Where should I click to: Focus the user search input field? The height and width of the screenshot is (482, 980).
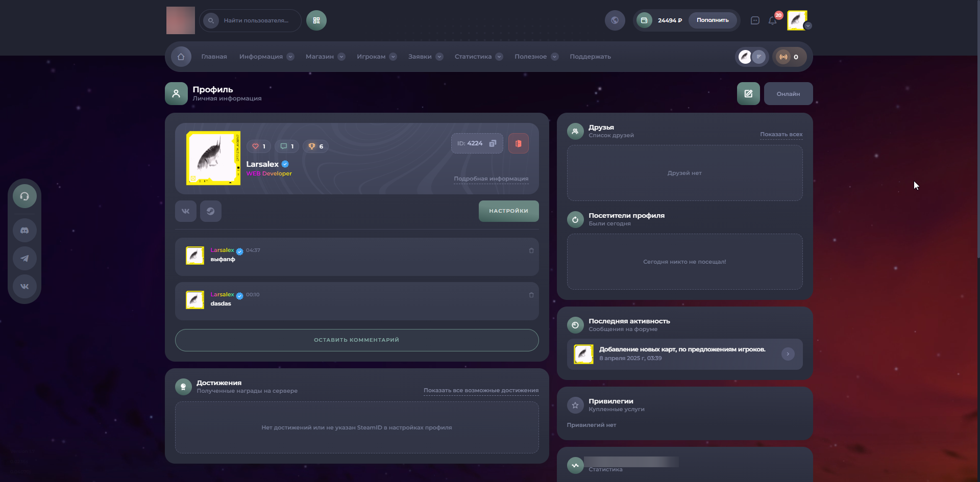pos(256,20)
